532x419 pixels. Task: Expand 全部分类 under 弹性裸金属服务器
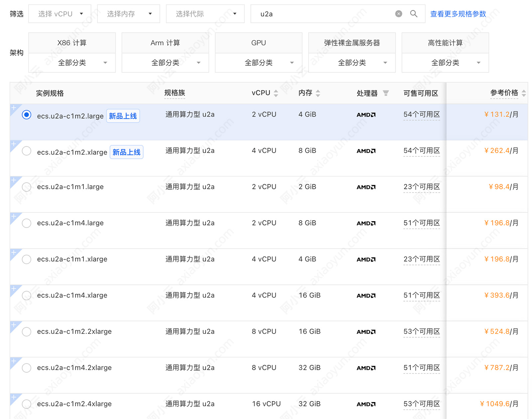click(352, 63)
